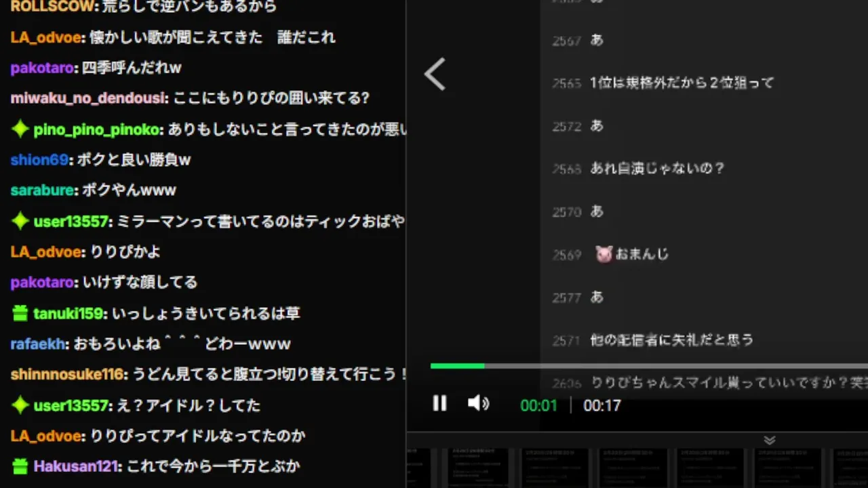The image size is (868, 488).
Task: Click sparkle badge beside user13557 アイドル message
Action: coord(20,405)
